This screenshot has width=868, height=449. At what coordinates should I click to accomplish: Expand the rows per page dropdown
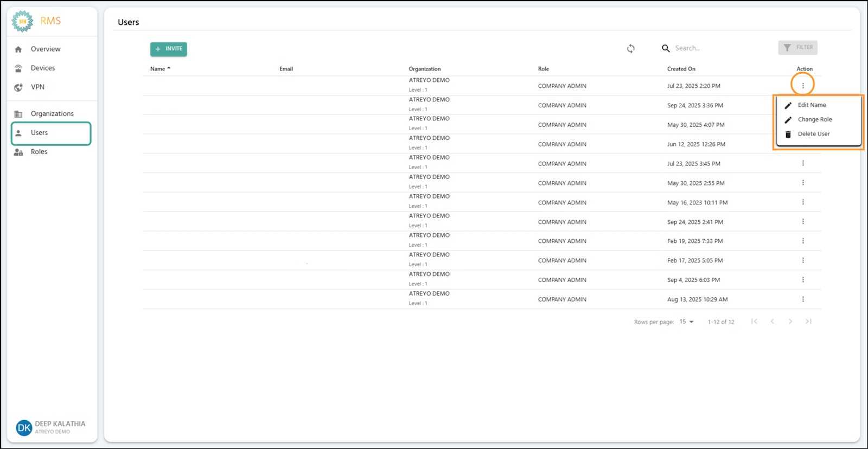click(687, 322)
